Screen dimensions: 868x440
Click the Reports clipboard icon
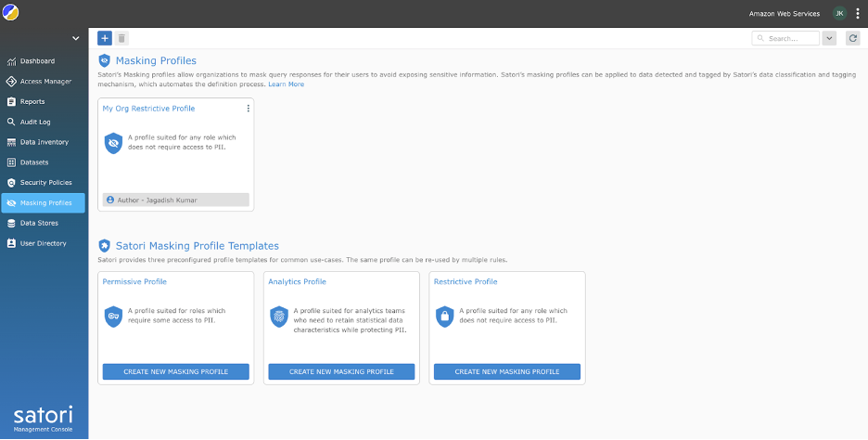tap(11, 102)
